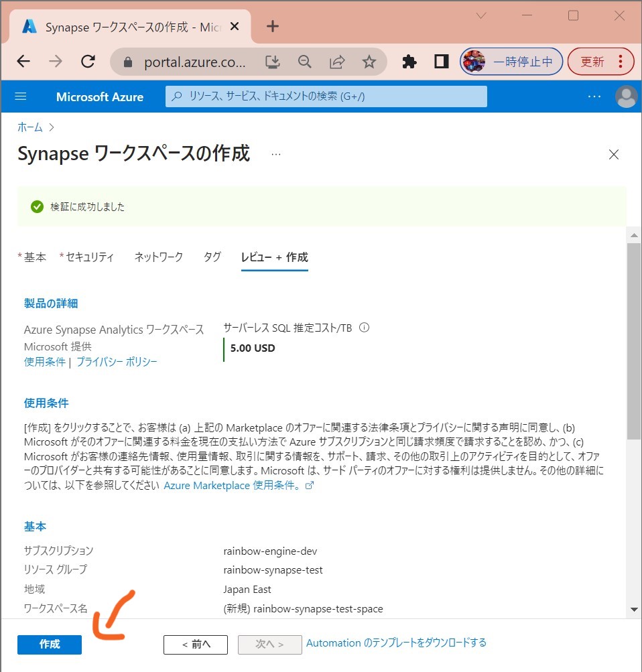Click the 5.00 USD cost value

(253, 348)
